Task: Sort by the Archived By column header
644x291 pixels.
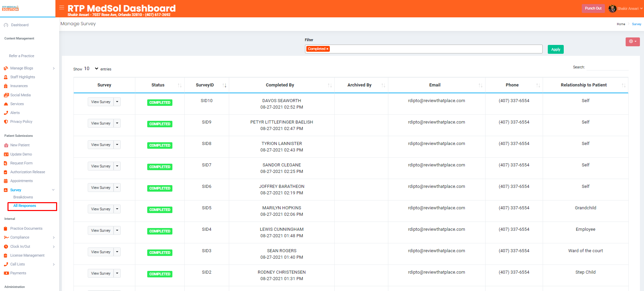Action: click(x=361, y=85)
